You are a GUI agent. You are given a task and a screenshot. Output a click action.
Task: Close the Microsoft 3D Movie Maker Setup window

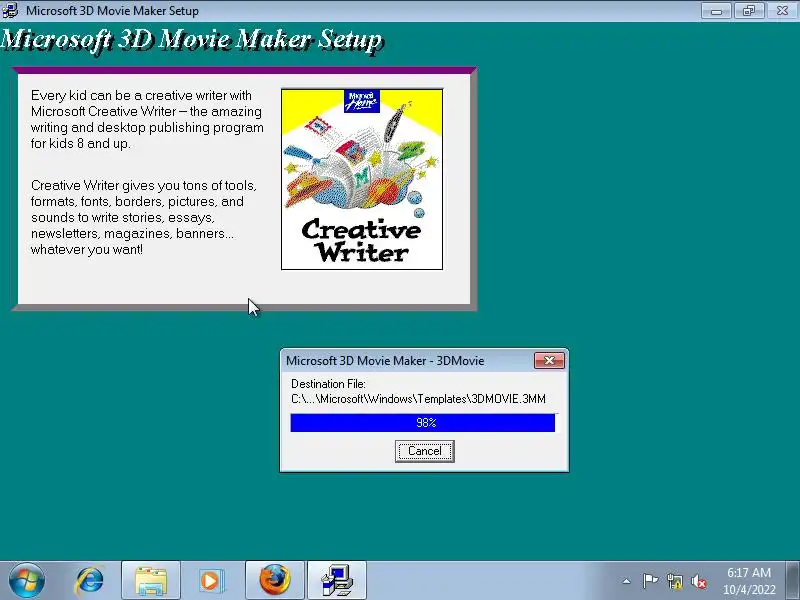[x=782, y=11]
